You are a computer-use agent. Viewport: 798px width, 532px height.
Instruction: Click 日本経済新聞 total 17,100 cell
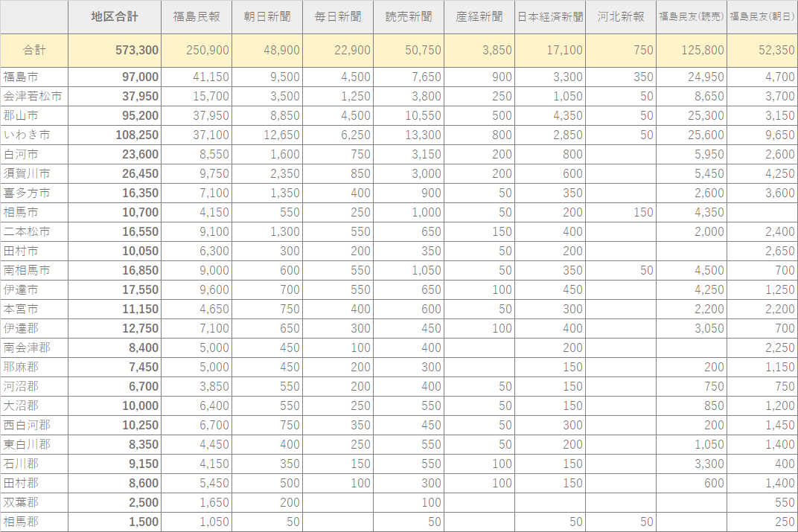[550, 51]
